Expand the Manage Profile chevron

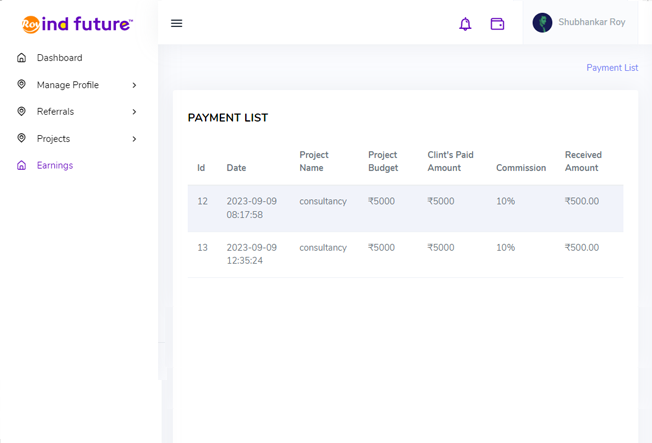[x=134, y=85]
